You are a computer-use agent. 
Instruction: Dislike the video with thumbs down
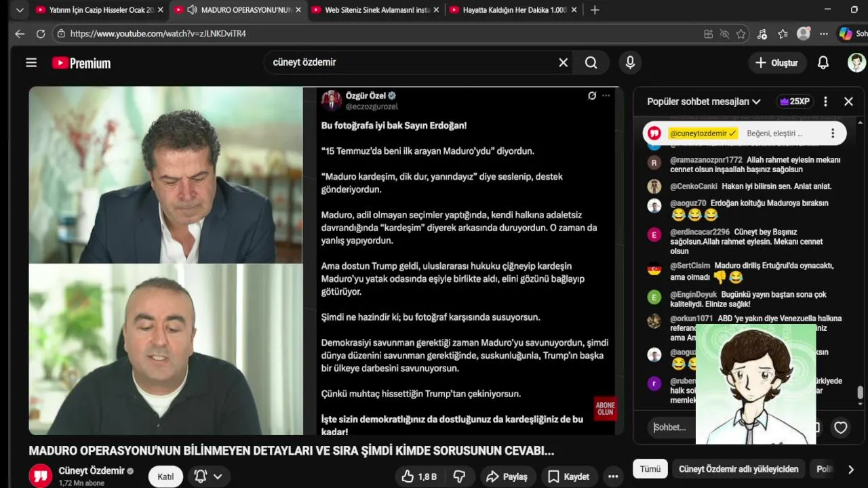tap(459, 476)
